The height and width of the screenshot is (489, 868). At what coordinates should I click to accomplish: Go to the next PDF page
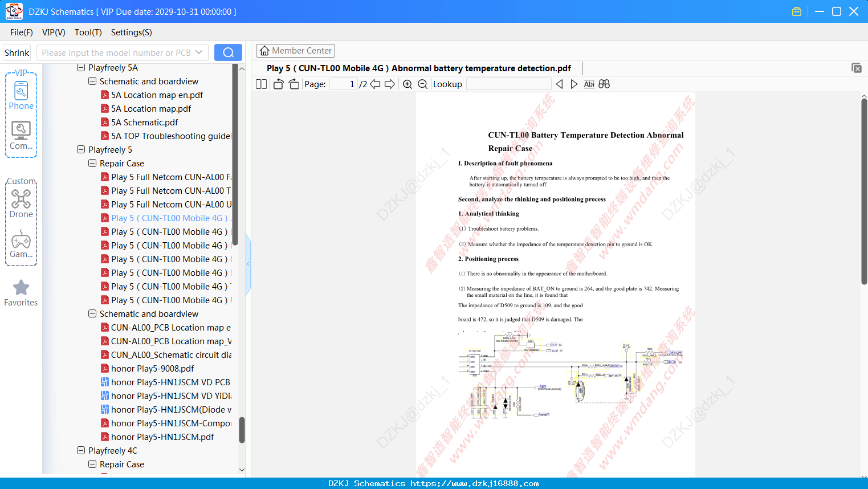click(390, 84)
